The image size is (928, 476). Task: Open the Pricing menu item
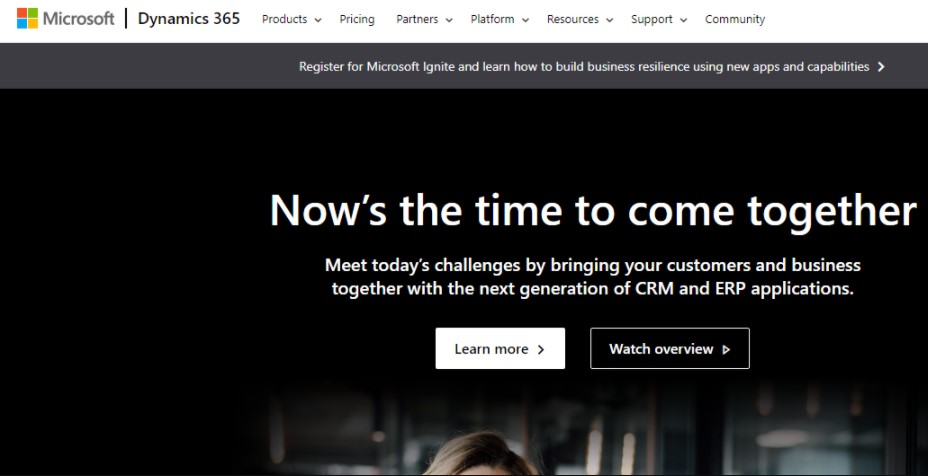[357, 19]
